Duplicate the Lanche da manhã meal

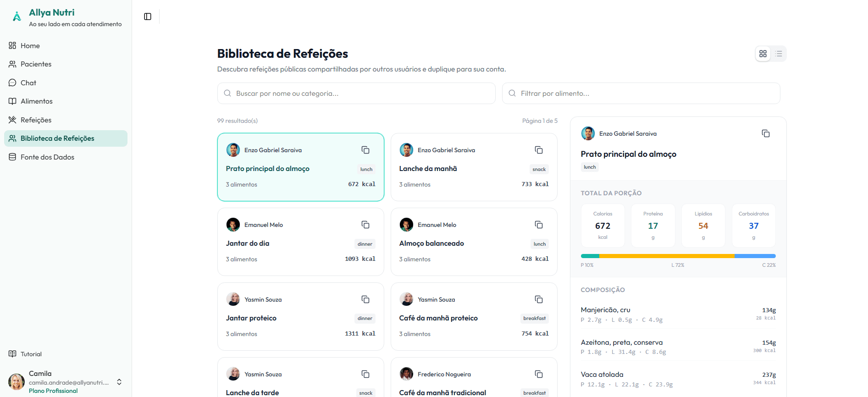539,150
